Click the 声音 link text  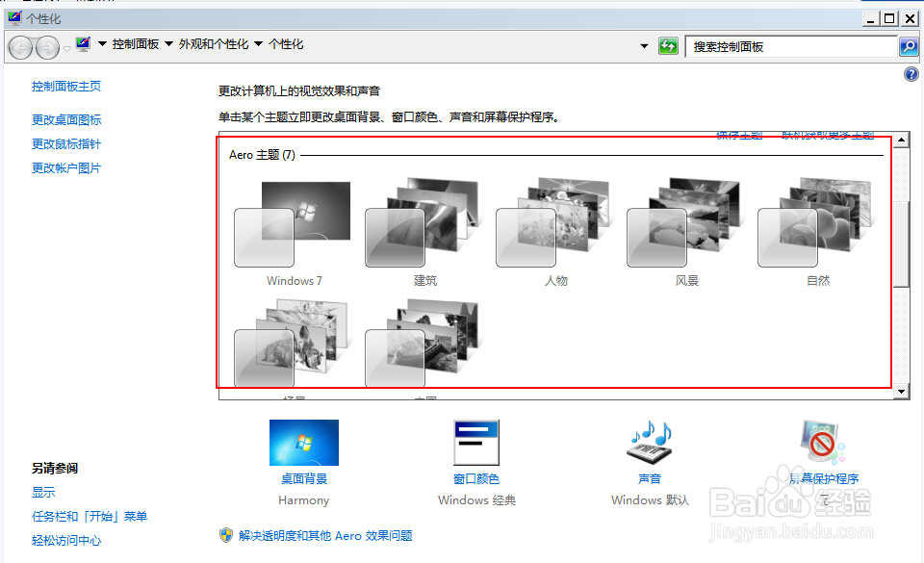pyautogui.click(x=650, y=478)
